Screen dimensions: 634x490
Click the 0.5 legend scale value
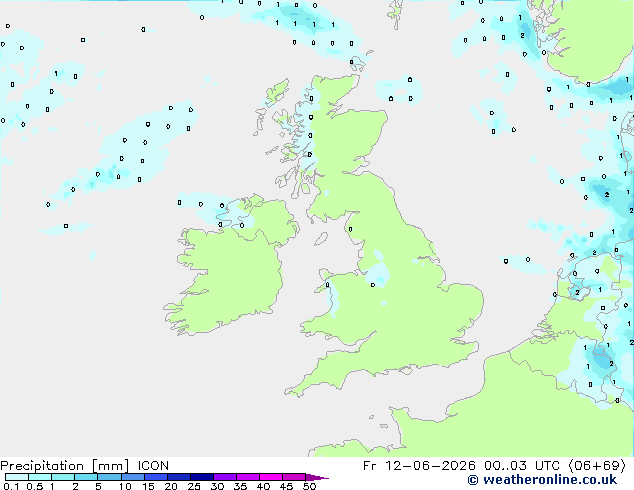click(x=35, y=486)
